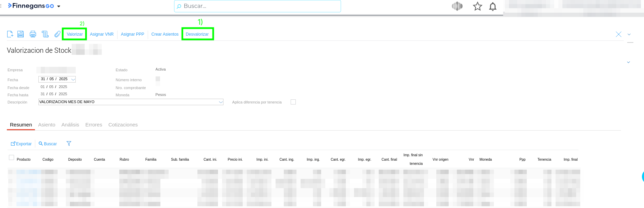644x208 pixels.
Task: Open the Fecha date dropdown
Action: (73, 79)
